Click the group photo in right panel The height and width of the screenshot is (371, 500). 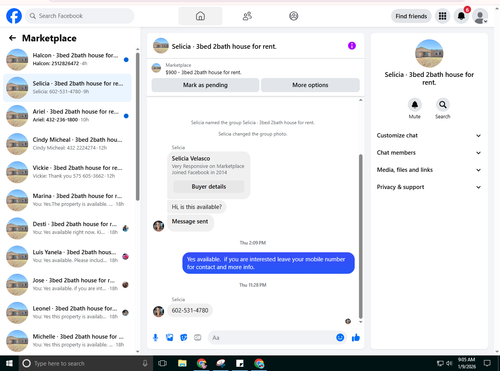pos(429,54)
